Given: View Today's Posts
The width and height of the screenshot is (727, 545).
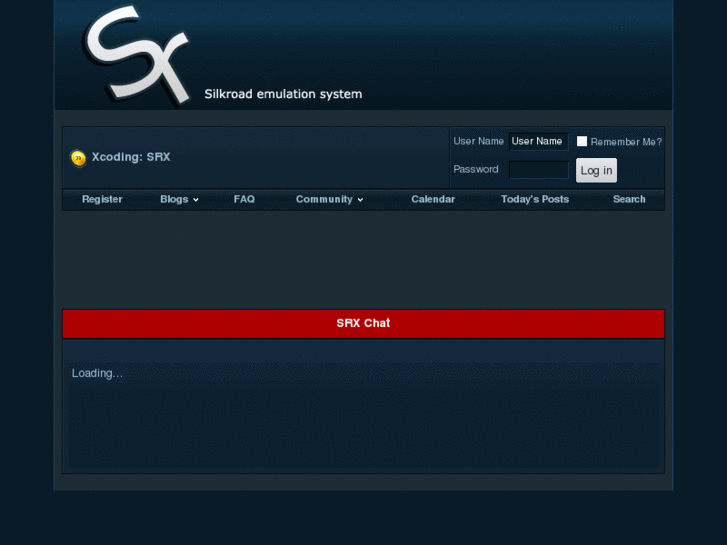Looking at the screenshot, I should pyautogui.click(x=535, y=199).
